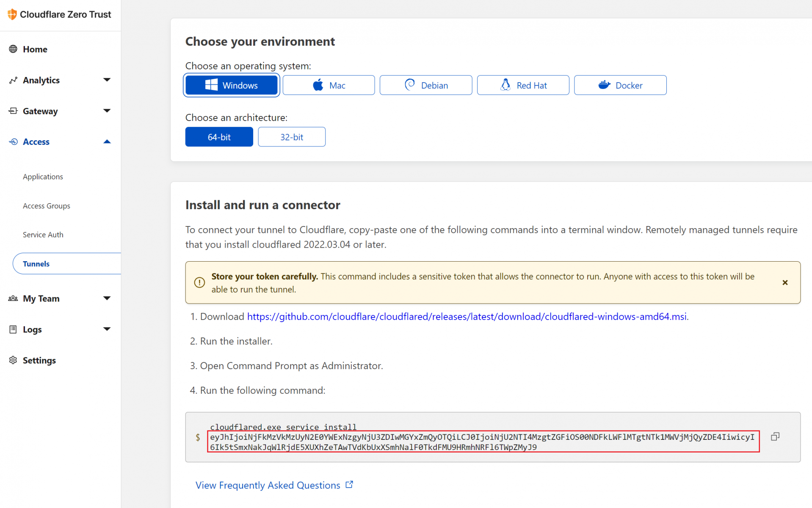The width and height of the screenshot is (812, 508).
Task: Click the Cloudflare Zero Trust logo icon
Action: [12, 14]
